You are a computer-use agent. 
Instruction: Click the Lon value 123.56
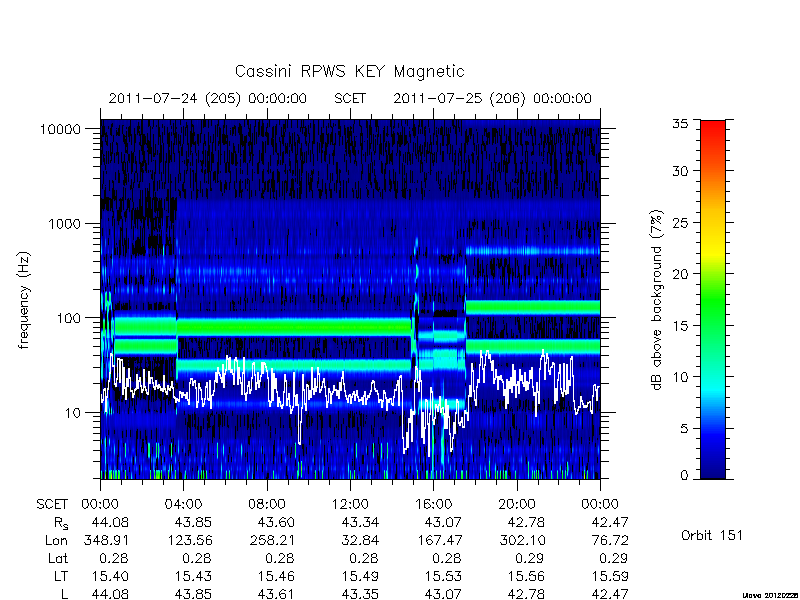[190, 540]
